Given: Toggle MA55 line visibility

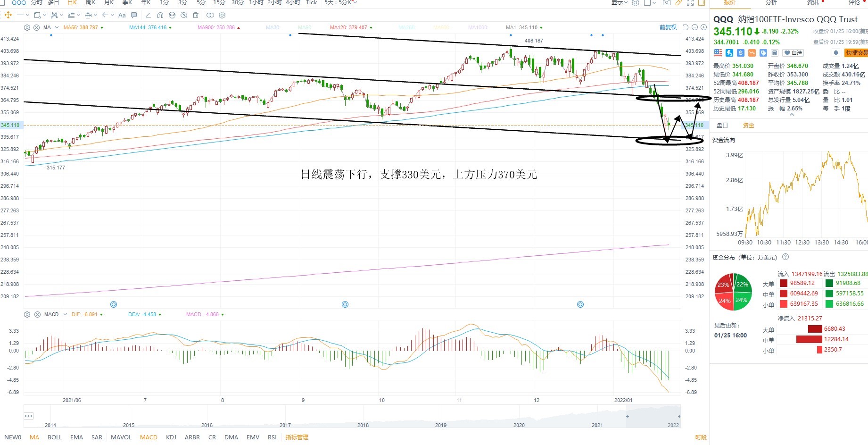Looking at the screenshot, I should (x=83, y=27).
